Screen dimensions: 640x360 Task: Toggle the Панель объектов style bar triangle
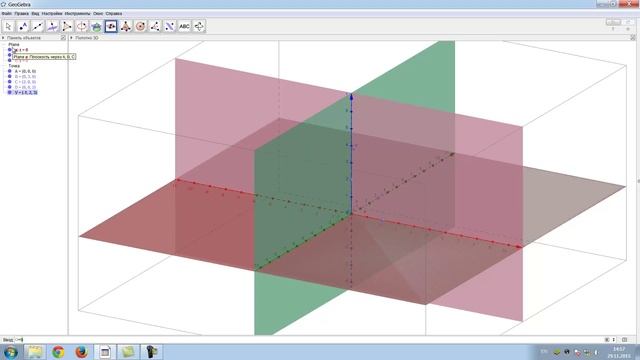coord(3,38)
